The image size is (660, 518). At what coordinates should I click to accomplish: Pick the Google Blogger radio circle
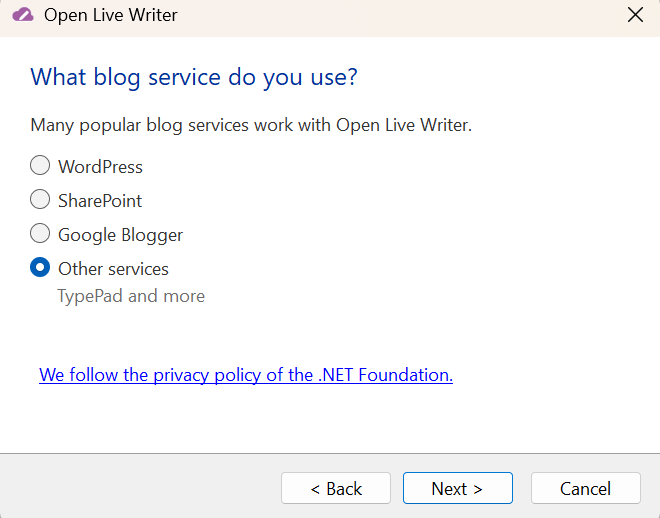[x=40, y=234]
